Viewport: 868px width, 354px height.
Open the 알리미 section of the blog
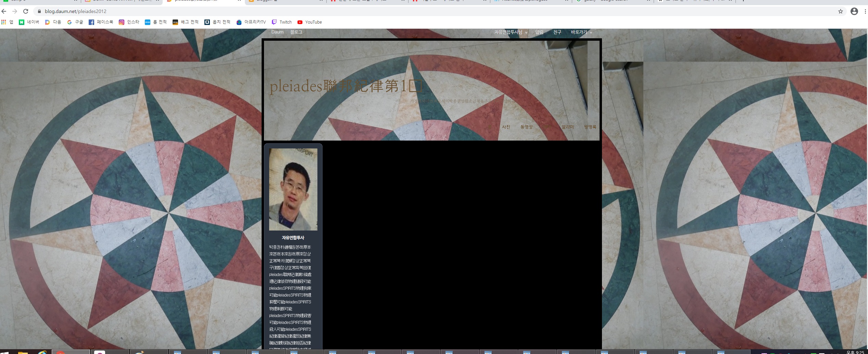click(x=567, y=127)
